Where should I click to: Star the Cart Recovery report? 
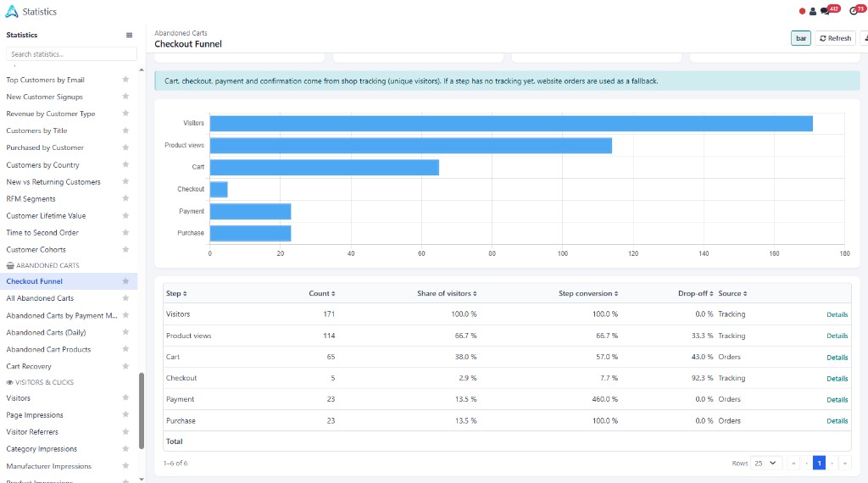pyautogui.click(x=125, y=366)
